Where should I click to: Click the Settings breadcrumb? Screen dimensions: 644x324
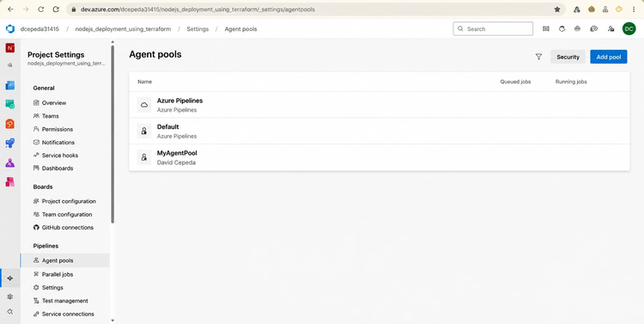point(197,28)
